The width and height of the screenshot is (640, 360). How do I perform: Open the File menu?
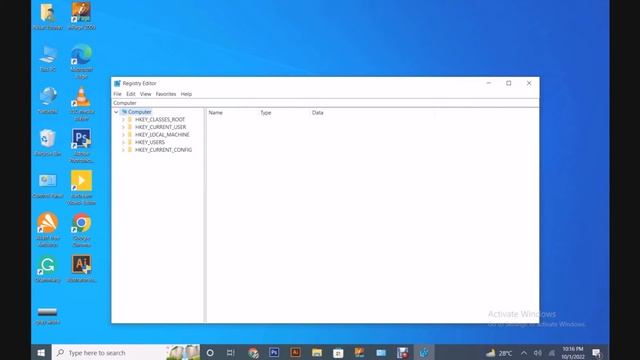click(117, 94)
